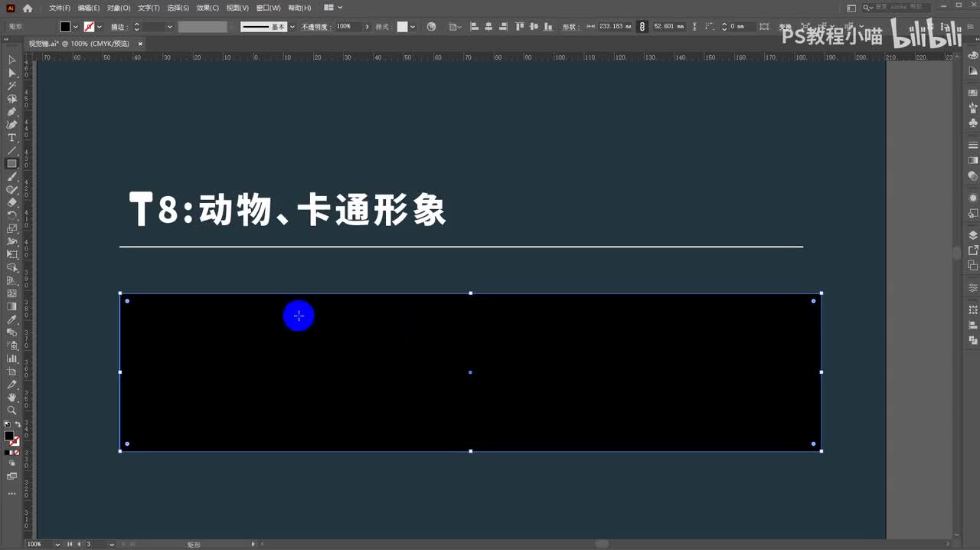Open the 编辑(E) menu

pyautogui.click(x=89, y=8)
